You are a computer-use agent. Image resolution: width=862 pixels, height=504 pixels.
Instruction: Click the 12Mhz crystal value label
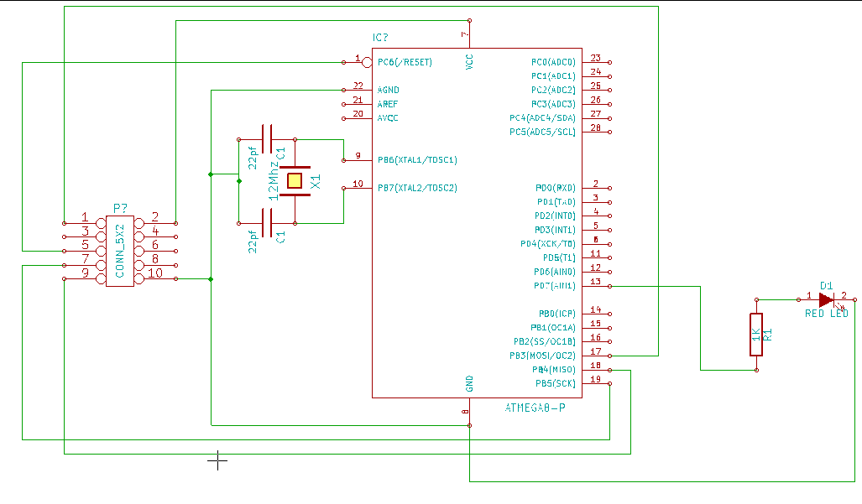tap(274, 180)
